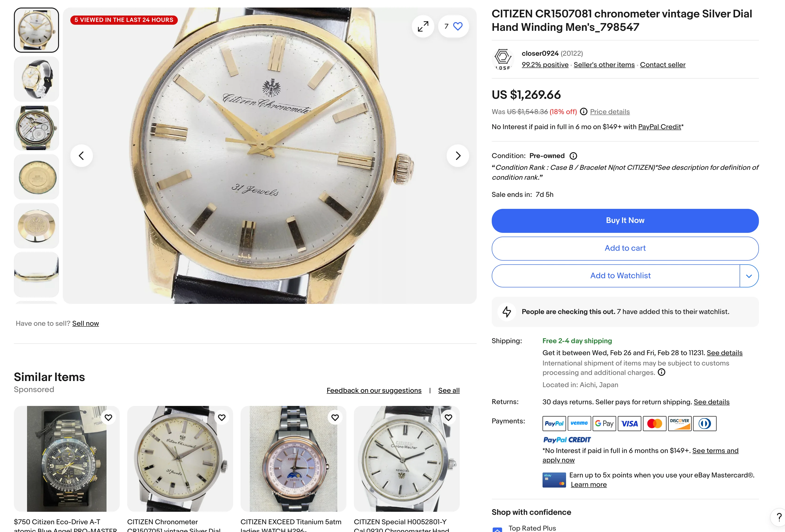785x532 pixels.
Task: Open the help question mark icon
Action: click(779, 517)
